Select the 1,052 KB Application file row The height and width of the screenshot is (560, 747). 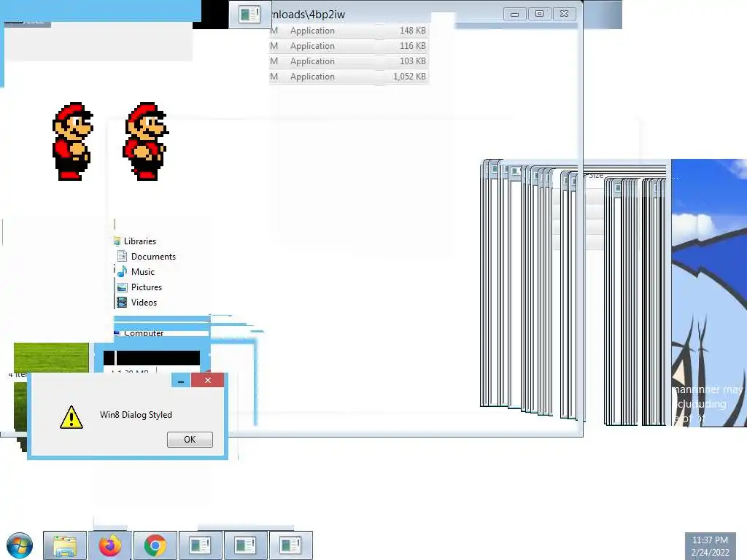[x=349, y=76]
